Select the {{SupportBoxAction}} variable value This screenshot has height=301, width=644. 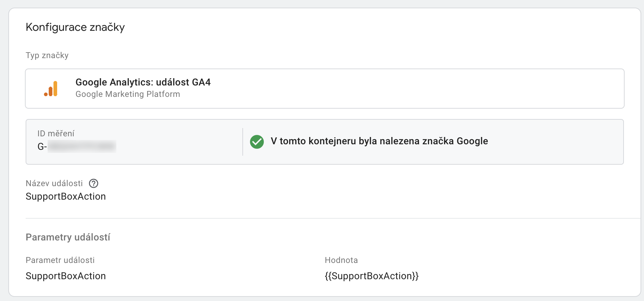point(372,276)
